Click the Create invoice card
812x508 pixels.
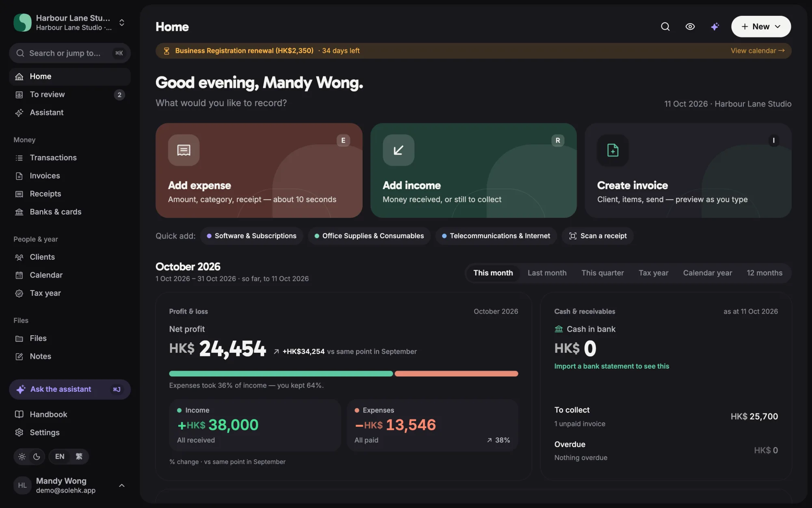click(688, 170)
